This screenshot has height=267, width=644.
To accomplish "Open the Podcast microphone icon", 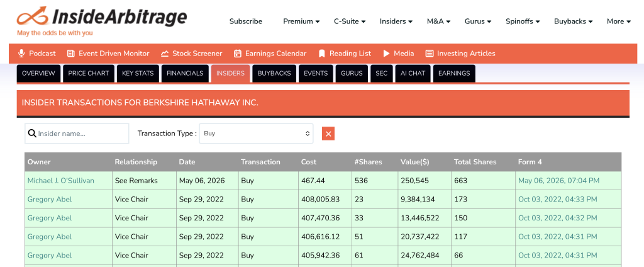I will tap(21, 54).
